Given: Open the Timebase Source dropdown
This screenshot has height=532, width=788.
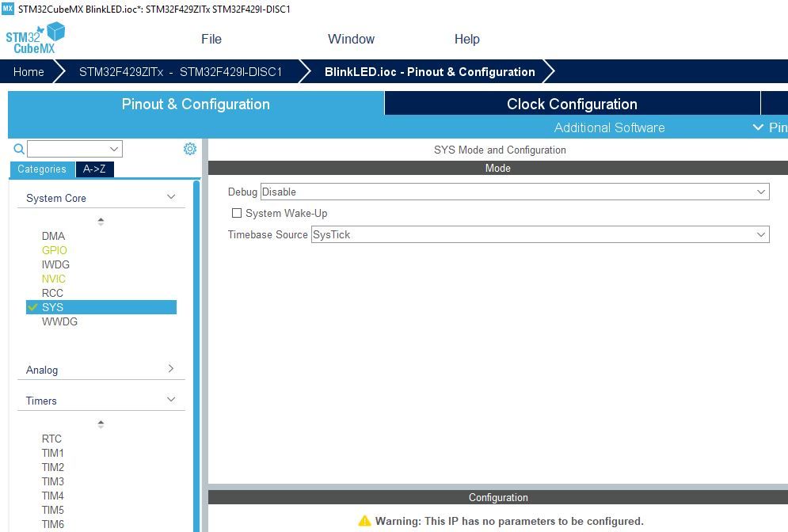Looking at the screenshot, I should coord(540,234).
